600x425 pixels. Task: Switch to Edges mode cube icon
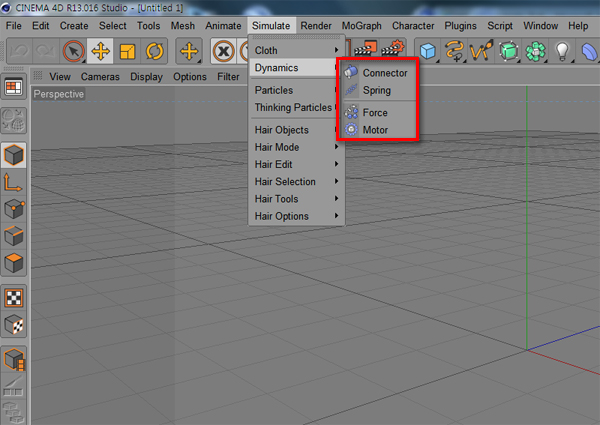tap(14, 236)
